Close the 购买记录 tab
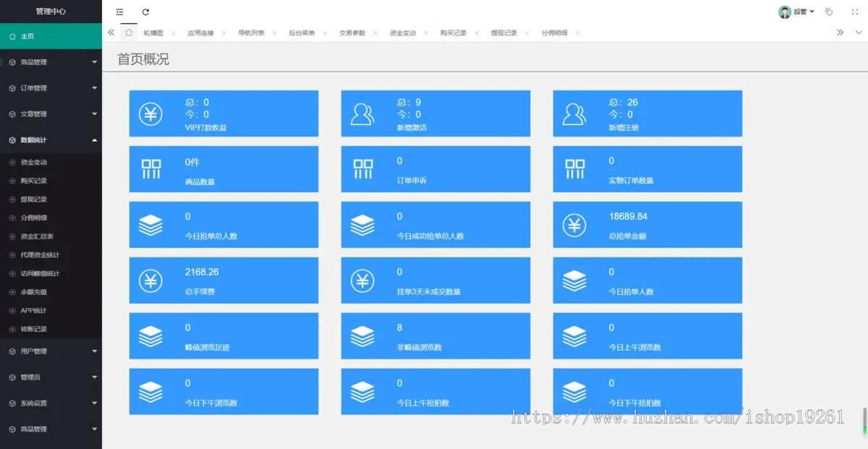The height and width of the screenshot is (449, 868). click(477, 33)
